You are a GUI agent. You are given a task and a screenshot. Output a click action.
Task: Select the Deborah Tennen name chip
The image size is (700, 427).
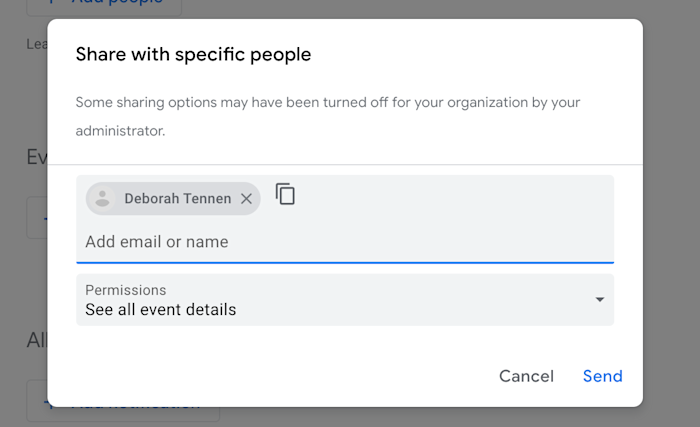[x=177, y=199]
